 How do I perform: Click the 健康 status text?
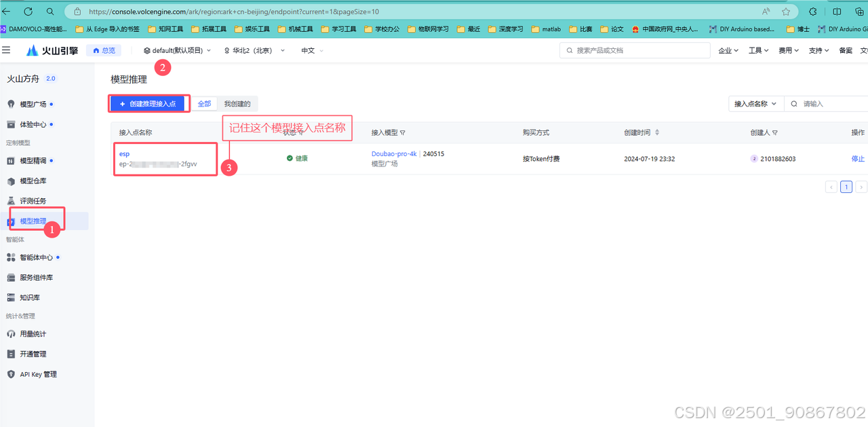point(302,159)
